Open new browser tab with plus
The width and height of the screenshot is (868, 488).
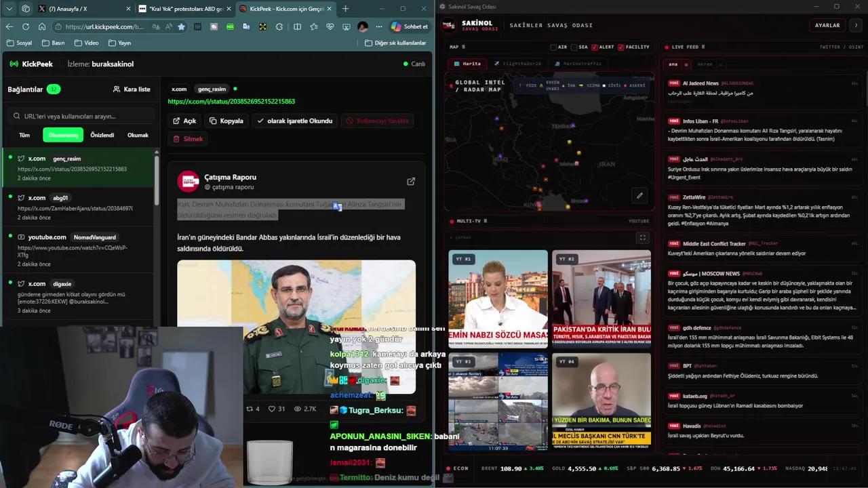pos(345,9)
